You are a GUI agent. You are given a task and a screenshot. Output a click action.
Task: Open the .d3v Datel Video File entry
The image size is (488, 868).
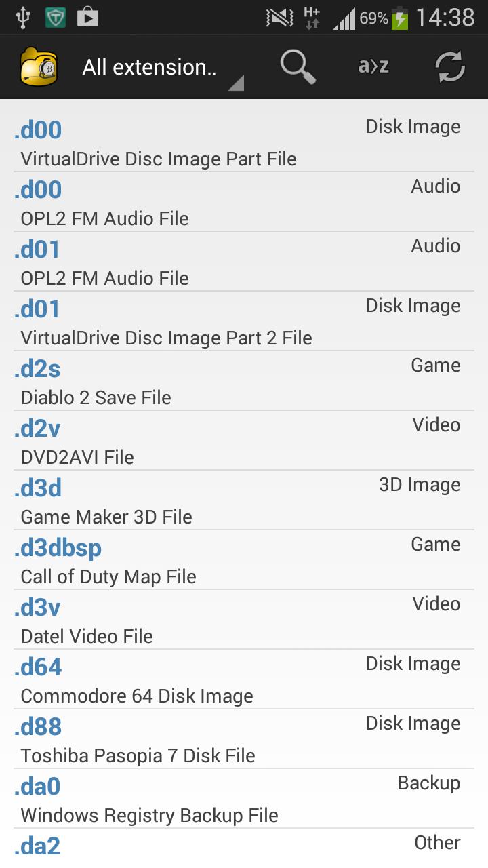244,619
